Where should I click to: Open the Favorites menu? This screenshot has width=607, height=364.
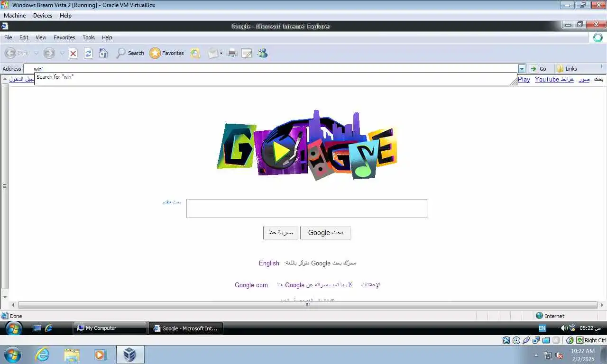click(x=64, y=37)
